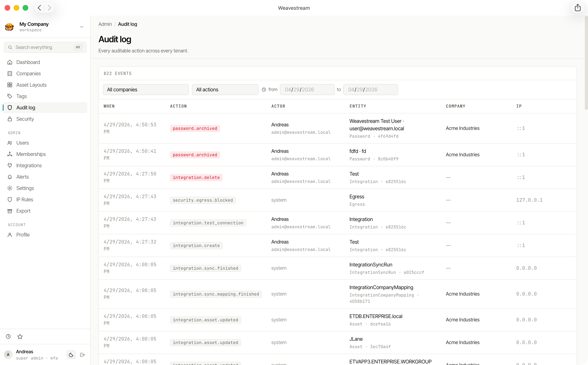Click the ENTITY column header
This screenshot has width=588, height=365.
[358, 106]
